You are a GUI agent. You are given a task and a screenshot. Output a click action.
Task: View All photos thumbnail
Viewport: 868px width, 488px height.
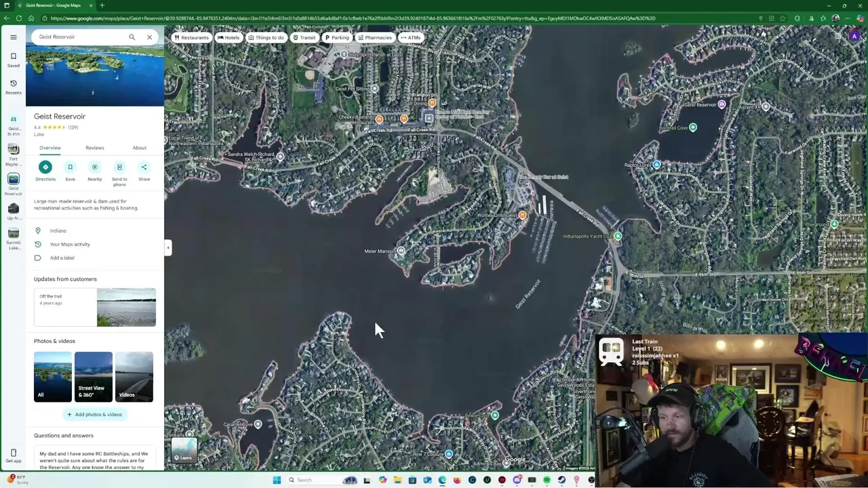click(52, 377)
